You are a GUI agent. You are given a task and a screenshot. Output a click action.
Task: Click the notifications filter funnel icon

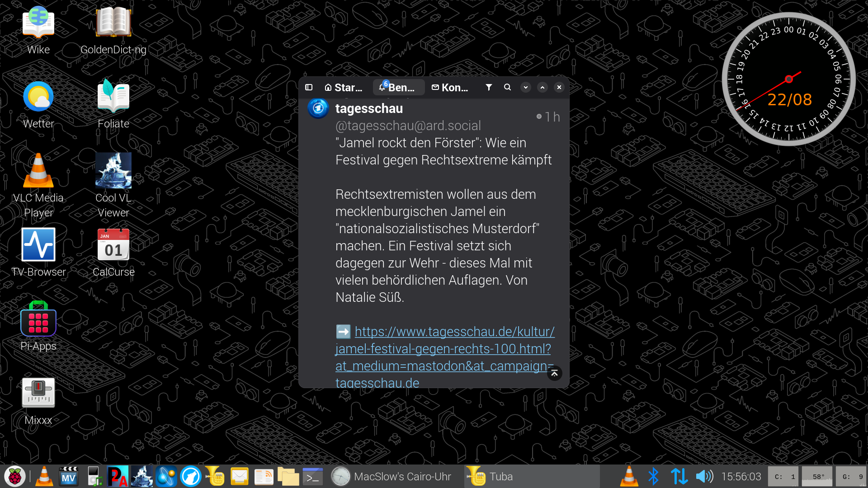[489, 87]
